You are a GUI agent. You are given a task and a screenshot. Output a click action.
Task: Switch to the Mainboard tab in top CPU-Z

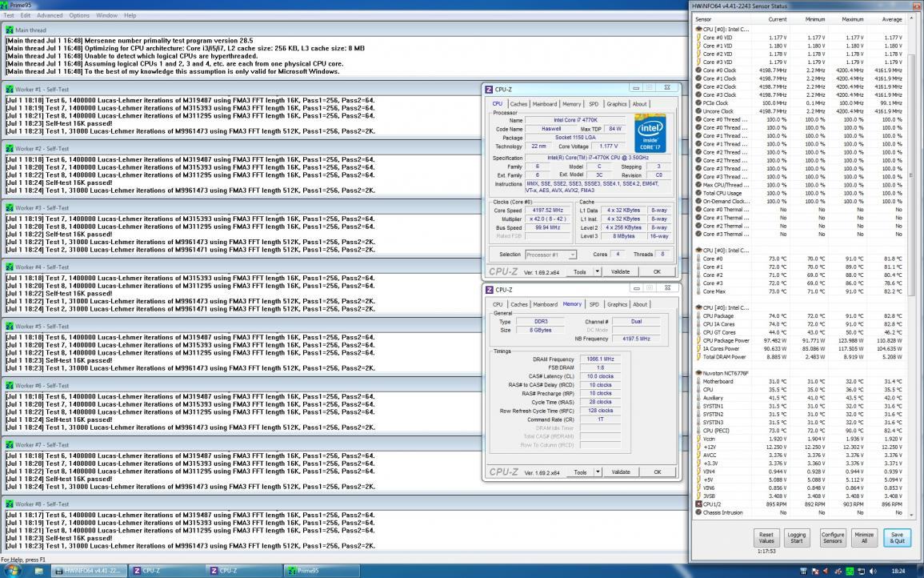coord(544,104)
